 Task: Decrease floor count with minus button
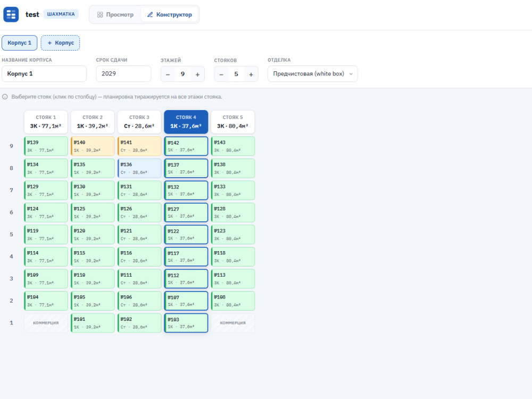pos(168,74)
